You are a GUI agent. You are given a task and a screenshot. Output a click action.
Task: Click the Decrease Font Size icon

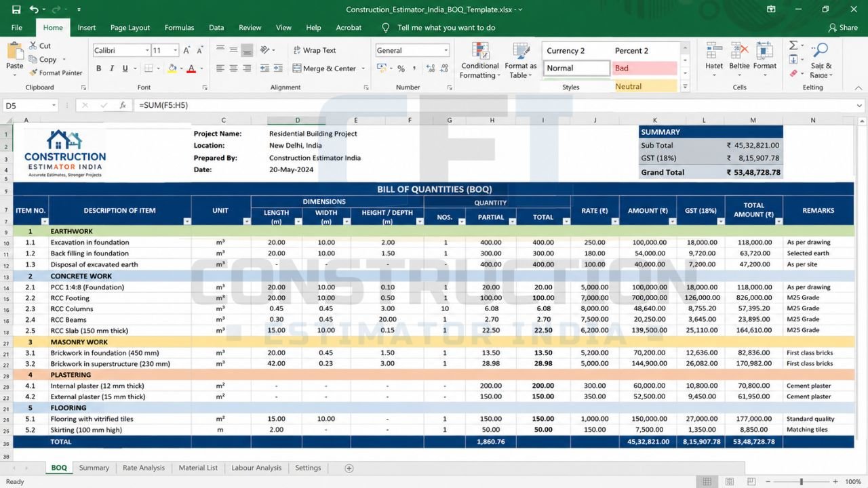201,50
